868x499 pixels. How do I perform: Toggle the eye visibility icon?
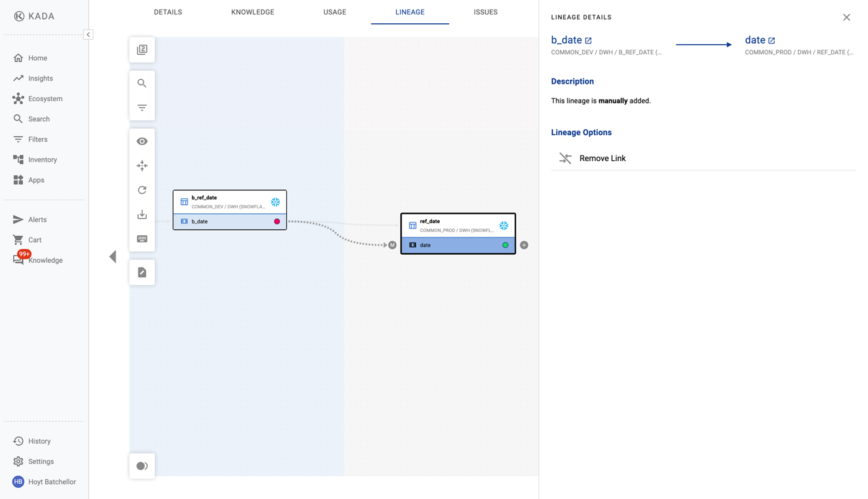pyautogui.click(x=142, y=141)
